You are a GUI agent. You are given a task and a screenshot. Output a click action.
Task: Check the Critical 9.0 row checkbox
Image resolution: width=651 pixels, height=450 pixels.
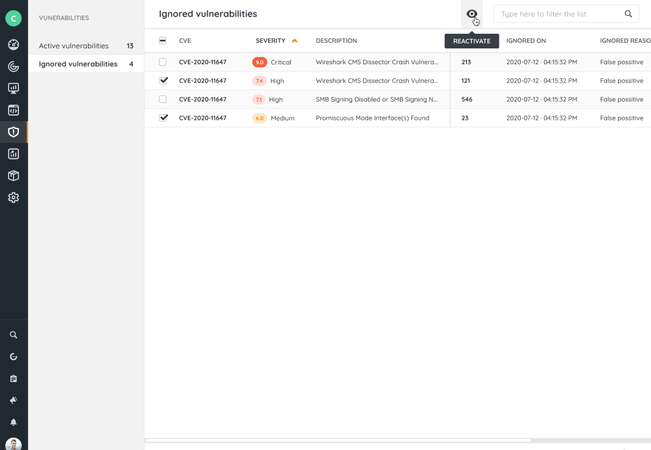coord(163,62)
